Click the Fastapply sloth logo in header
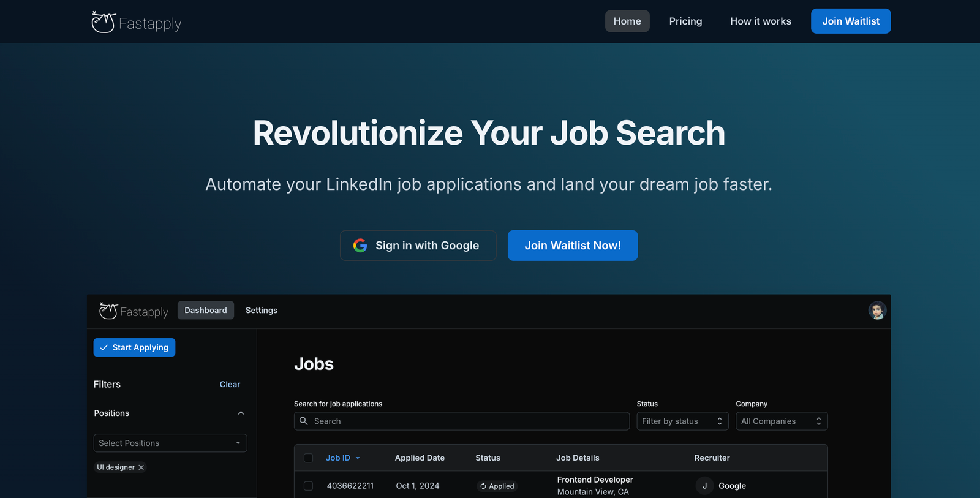The width and height of the screenshot is (980, 498). pos(103,22)
